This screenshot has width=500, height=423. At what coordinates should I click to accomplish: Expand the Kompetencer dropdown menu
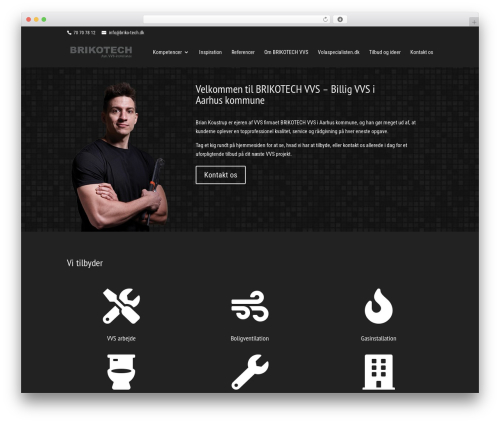point(170,52)
